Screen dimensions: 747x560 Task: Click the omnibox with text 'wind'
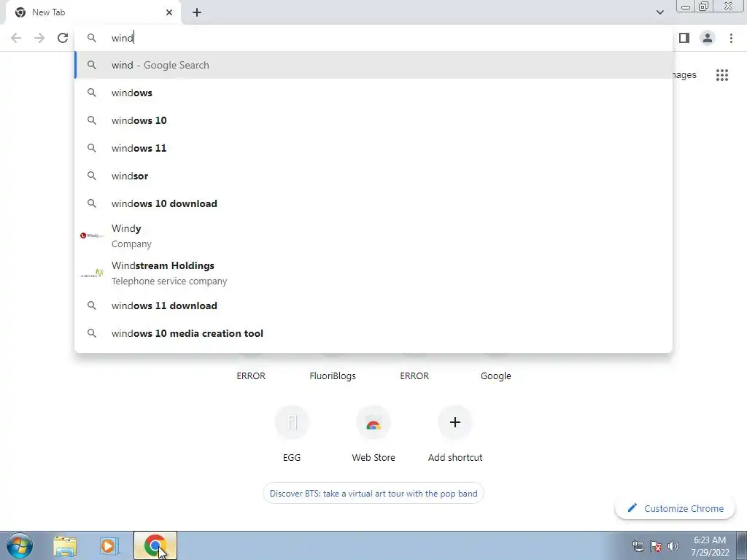tap(373, 38)
